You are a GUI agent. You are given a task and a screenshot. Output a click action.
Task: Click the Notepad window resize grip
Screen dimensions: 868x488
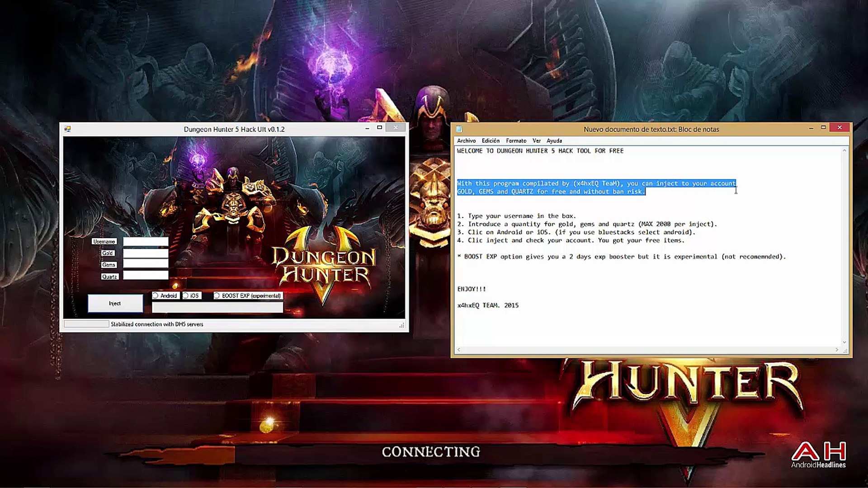846,351
